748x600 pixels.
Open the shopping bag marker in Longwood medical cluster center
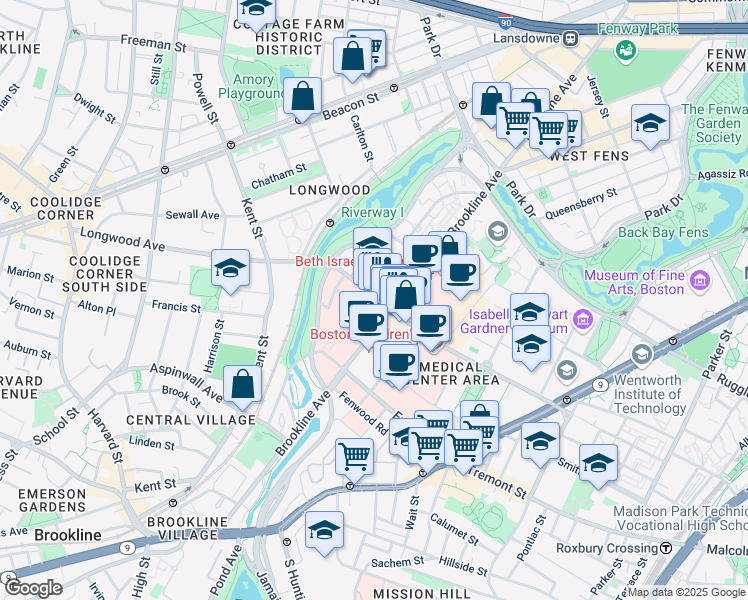[405, 296]
